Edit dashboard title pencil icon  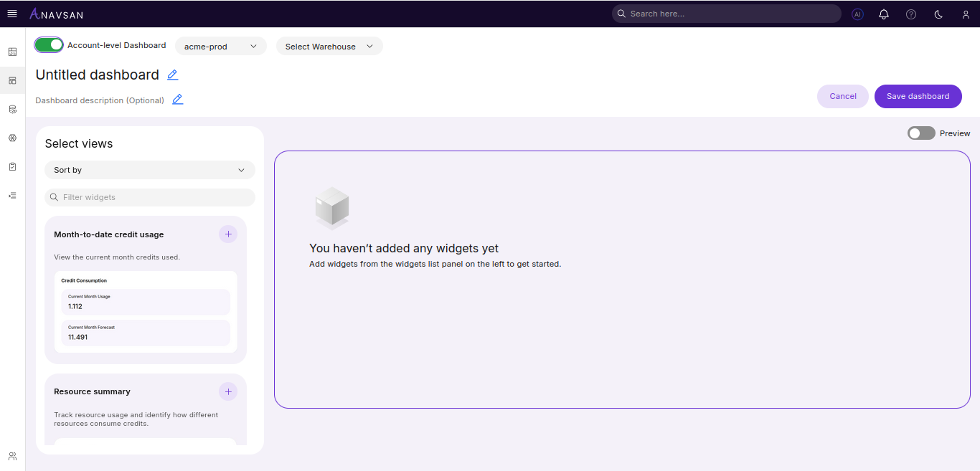172,75
